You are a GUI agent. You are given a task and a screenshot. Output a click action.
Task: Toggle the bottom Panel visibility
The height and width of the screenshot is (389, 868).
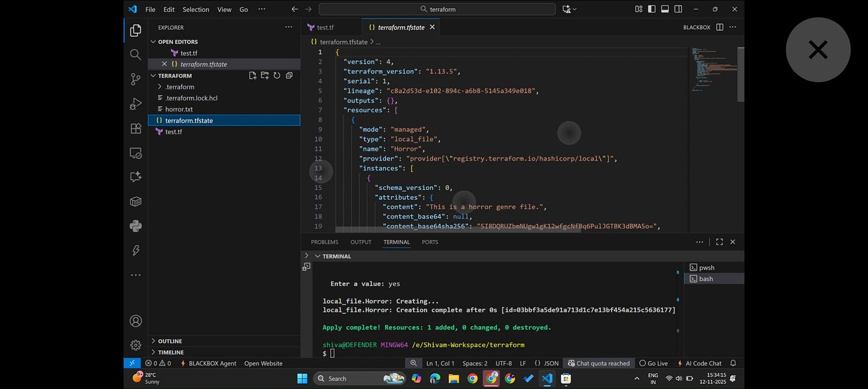pyautogui.click(x=665, y=9)
